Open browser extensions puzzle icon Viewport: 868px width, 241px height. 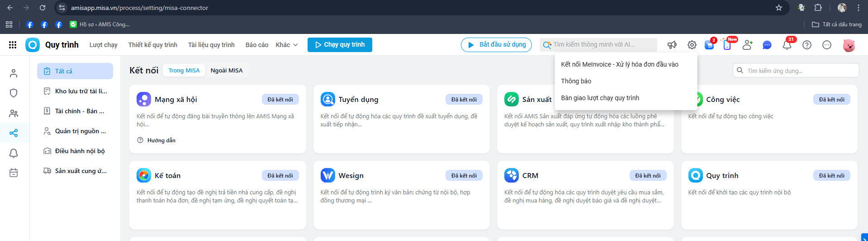tap(818, 8)
